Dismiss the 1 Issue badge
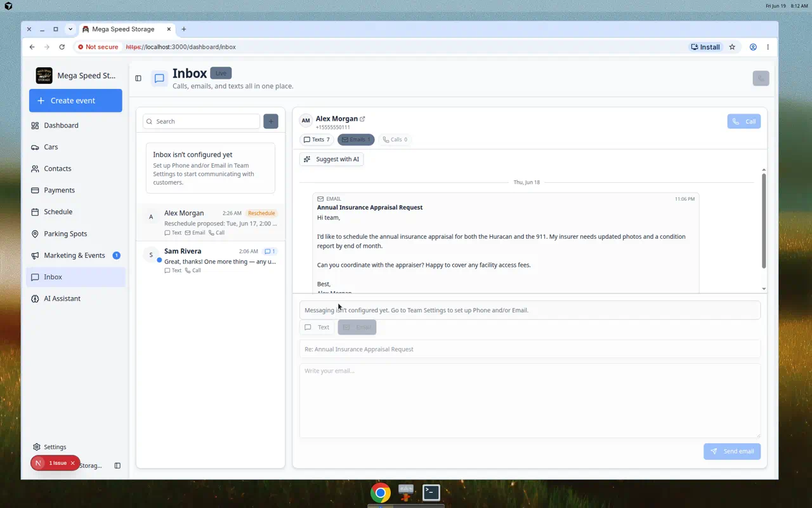The image size is (812, 508). 73,464
